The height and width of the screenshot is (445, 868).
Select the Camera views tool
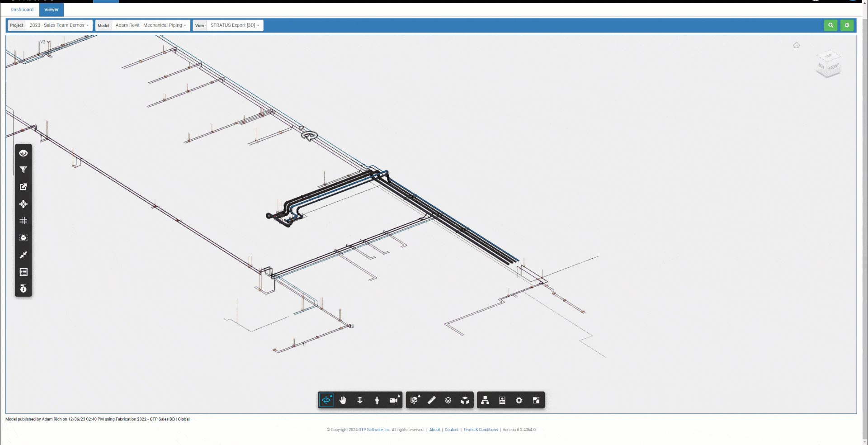[394, 400]
